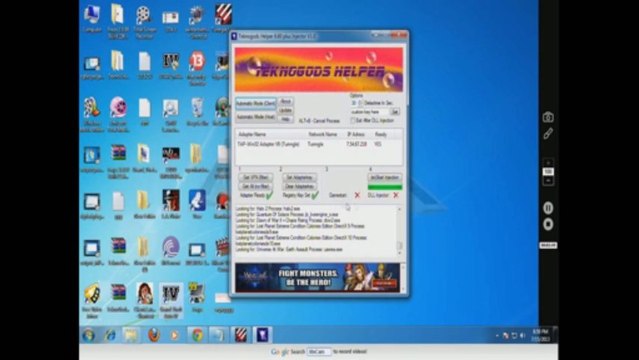The height and width of the screenshot is (360, 639).
Task: Click the striped red icon in the taskbar
Action: [241, 335]
